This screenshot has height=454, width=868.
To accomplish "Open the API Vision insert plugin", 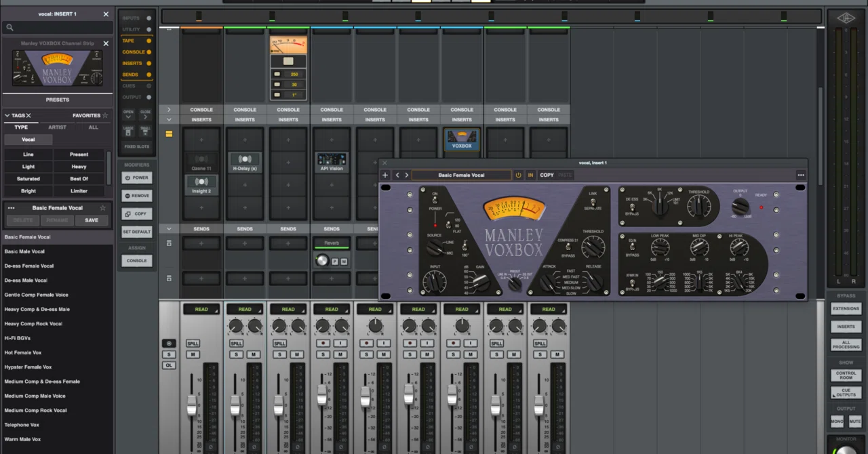I will pos(332,163).
